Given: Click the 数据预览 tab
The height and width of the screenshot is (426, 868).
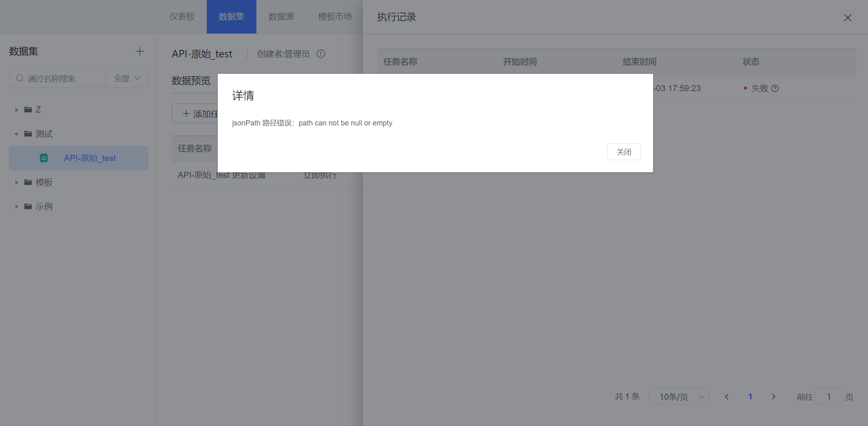Looking at the screenshot, I should coord(191,81).
